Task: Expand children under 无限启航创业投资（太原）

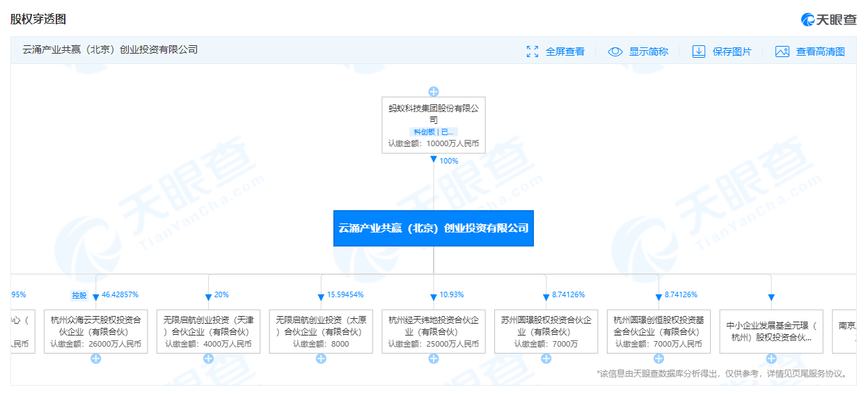Action: coord(321,358)
